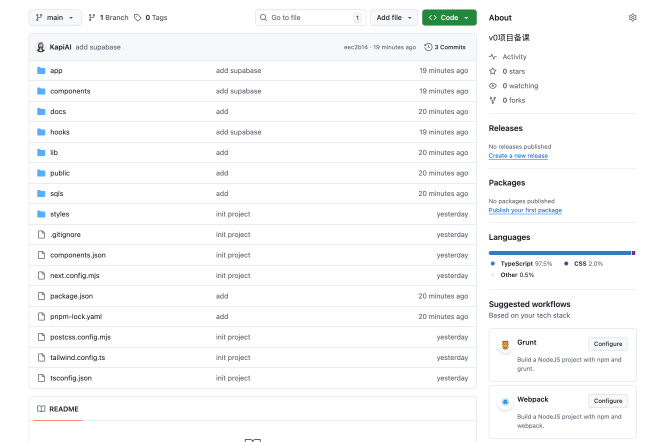Open the package.json file
Viewport: 667px width, 442px height.
[71, 296]
